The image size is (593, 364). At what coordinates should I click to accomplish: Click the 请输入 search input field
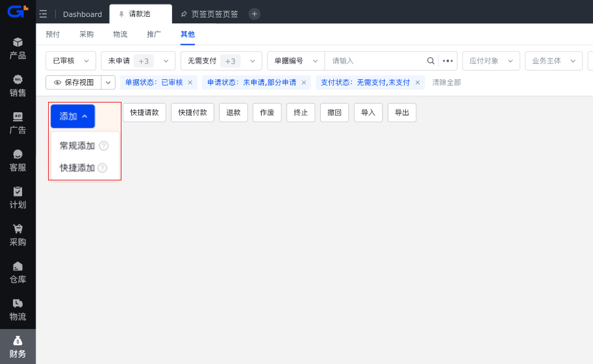(x=375, y=61)
